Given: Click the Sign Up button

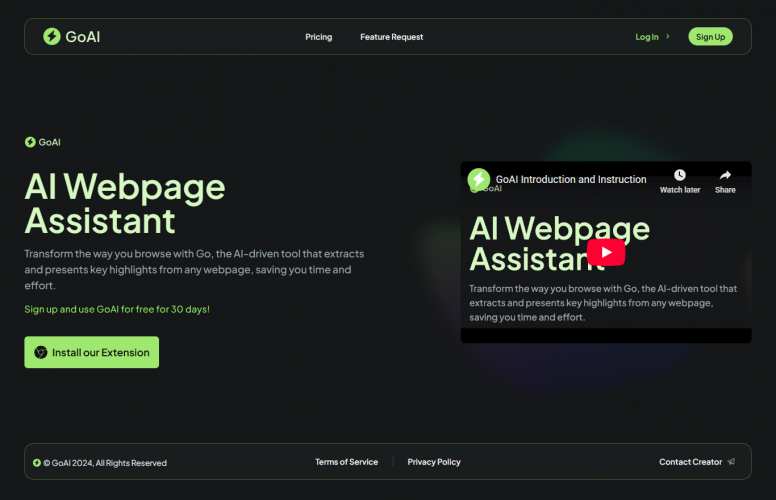Looking at the screenshot, I should pyautogui.click(x=710, y=37).
